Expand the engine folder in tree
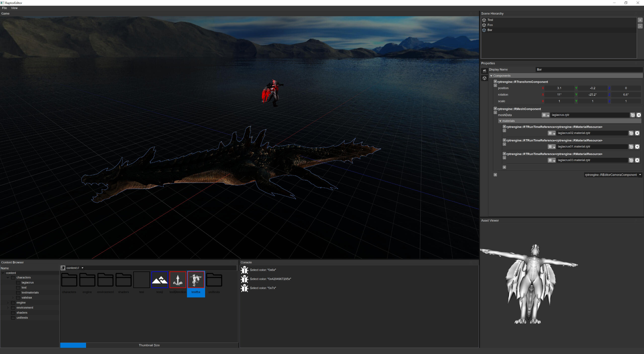The height and width of the screenshot is (354, 644). (8, 303)
